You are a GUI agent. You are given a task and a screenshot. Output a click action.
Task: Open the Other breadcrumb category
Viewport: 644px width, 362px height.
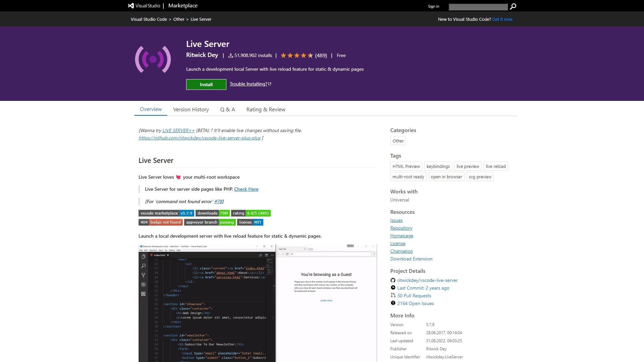pos(179,19)
